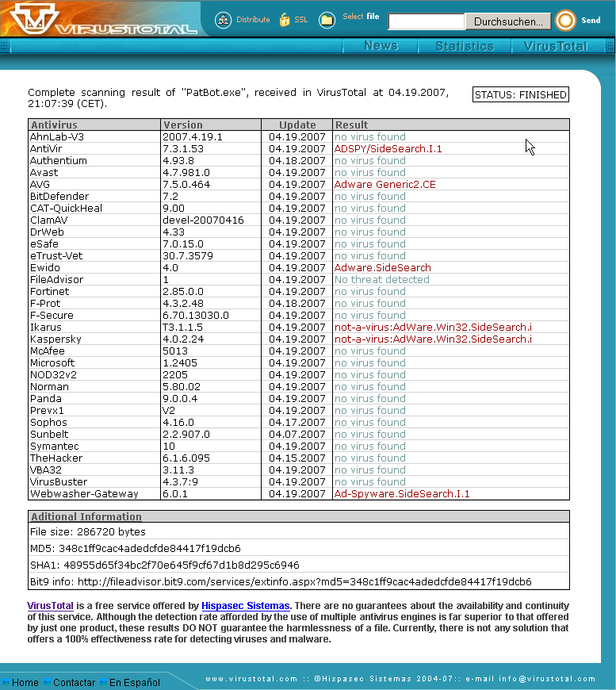616x690 pixels.
Task: Open the Durchsuchen browse button
Action: tap(508, 21)
